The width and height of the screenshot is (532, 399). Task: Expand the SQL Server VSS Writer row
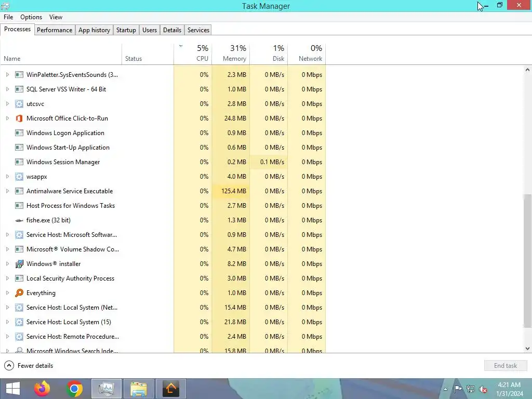(x=7, y=89)
